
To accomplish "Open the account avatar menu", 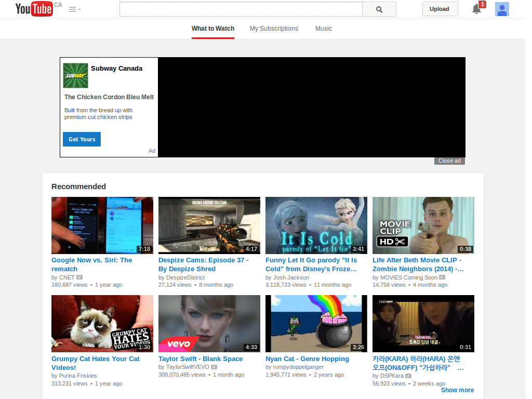I will [502, 9].
